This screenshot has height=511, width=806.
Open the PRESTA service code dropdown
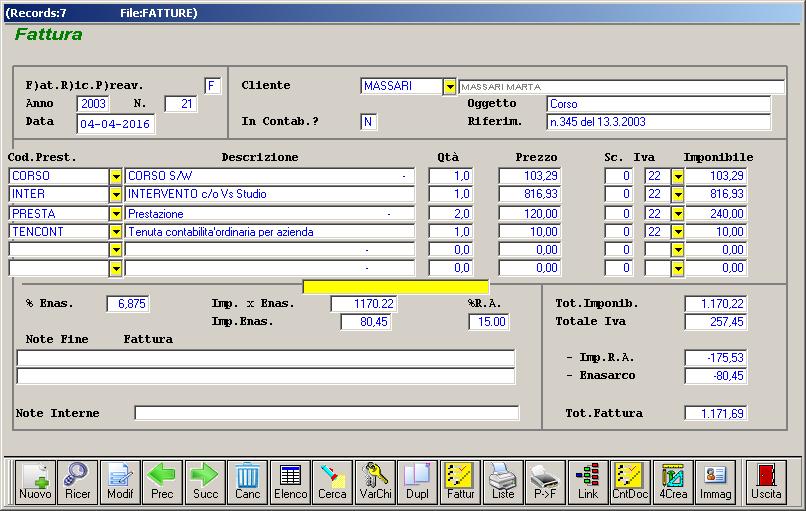coord(116,214)
